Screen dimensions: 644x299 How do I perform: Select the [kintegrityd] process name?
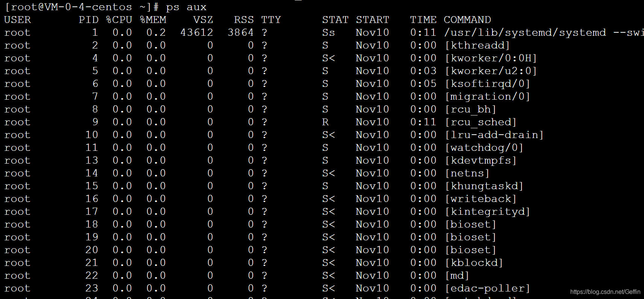pyautogui.click(x=488, y=211)
